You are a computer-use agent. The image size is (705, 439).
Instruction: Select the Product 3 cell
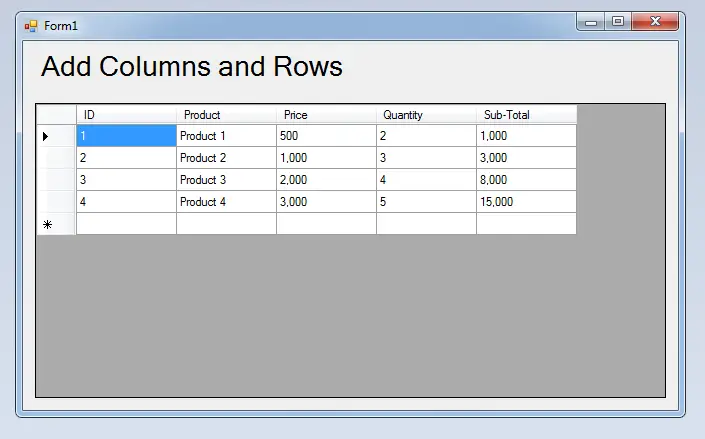[x=226, y=180]
